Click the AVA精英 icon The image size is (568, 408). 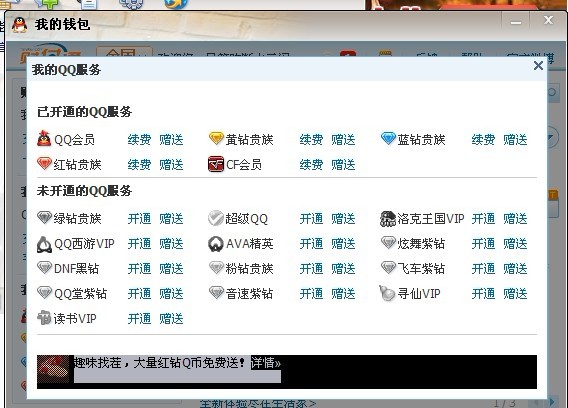pos(216,244)
